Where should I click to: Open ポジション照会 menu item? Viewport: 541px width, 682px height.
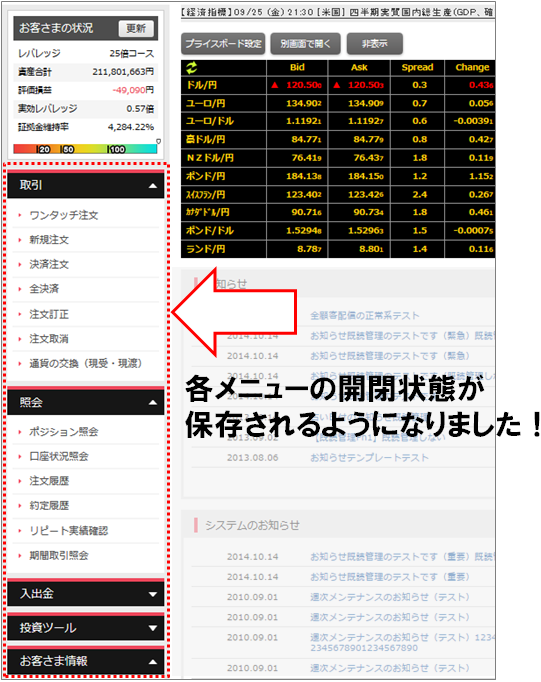(64, 432)
